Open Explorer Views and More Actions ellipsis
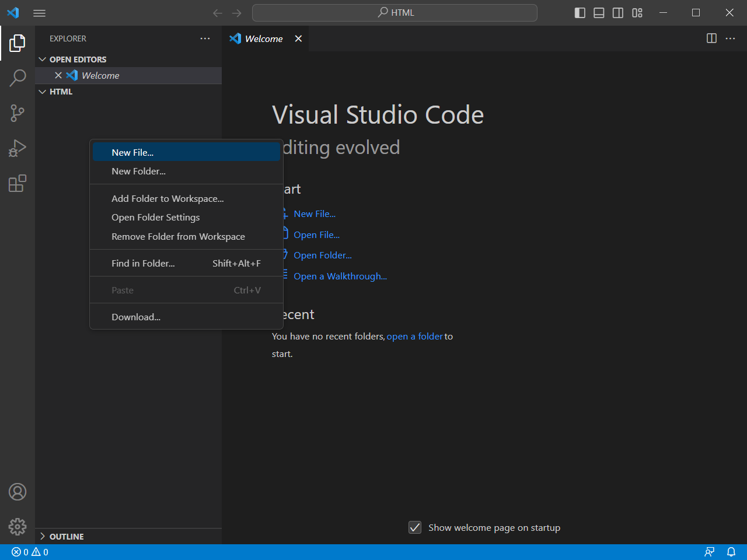Image resolution: width=747 pixels, height=560 pixels. point(205,38)
